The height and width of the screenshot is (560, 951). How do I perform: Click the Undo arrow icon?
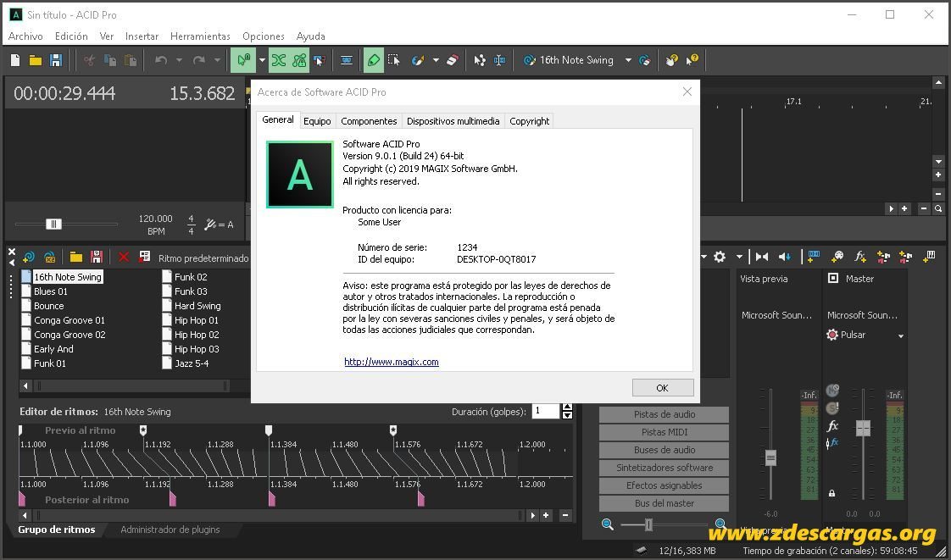pos(161,60)
